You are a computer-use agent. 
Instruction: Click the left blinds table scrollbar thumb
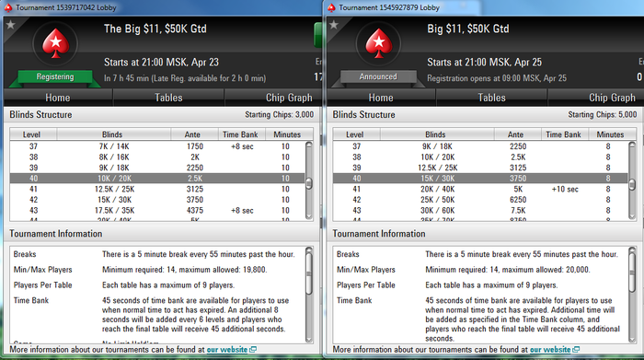point(309,183)
